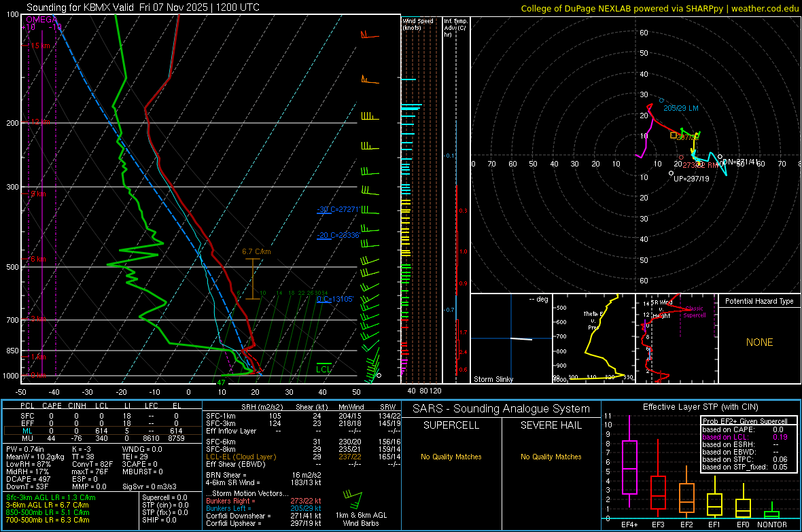Click the green LCL marker on the skew-T
This screenshot has width=802, height=532.
click(x=324, y=368)
